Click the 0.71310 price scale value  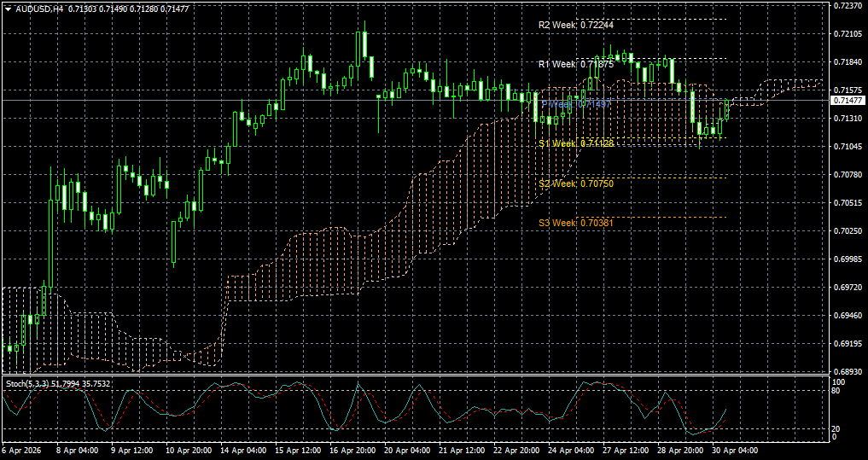pos(848,119)
